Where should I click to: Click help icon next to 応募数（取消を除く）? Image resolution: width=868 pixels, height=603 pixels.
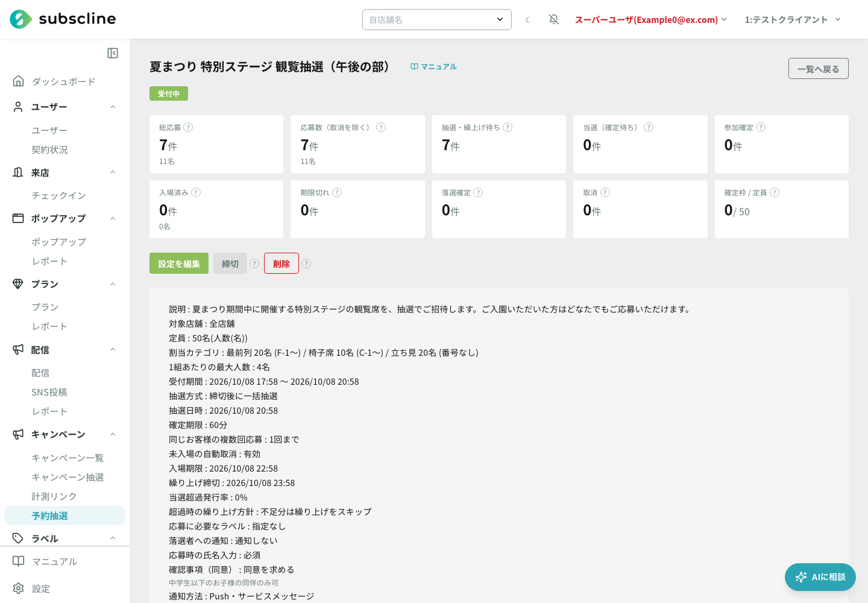point(381,127)
